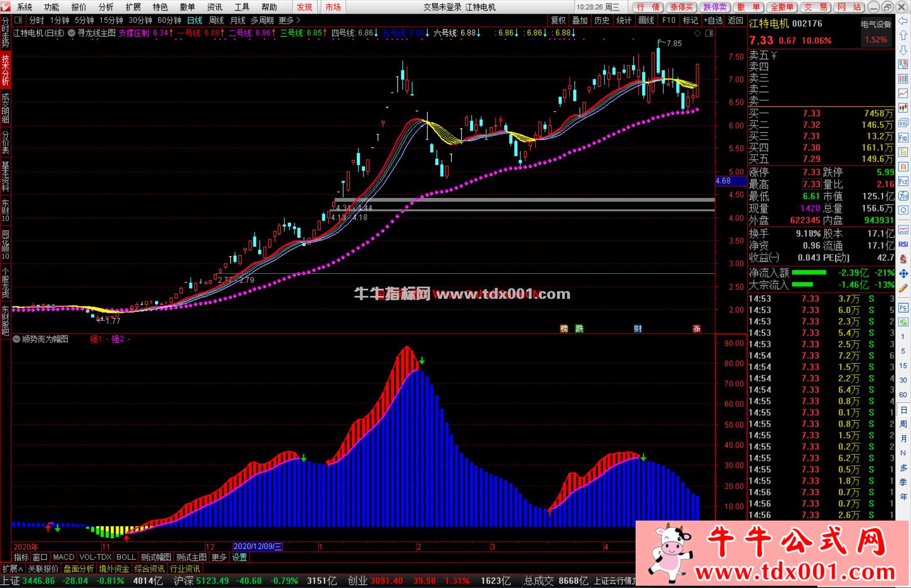Open the 基本资料 left sidebar tab
Image resolution: width=911 pixels, height=588 pixels.
tap(5, 176)
